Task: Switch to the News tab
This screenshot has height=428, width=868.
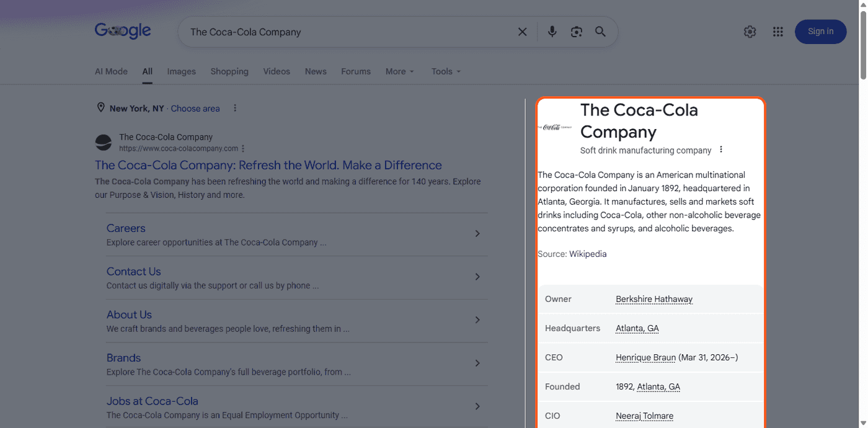Action: (x=316, y=71)
